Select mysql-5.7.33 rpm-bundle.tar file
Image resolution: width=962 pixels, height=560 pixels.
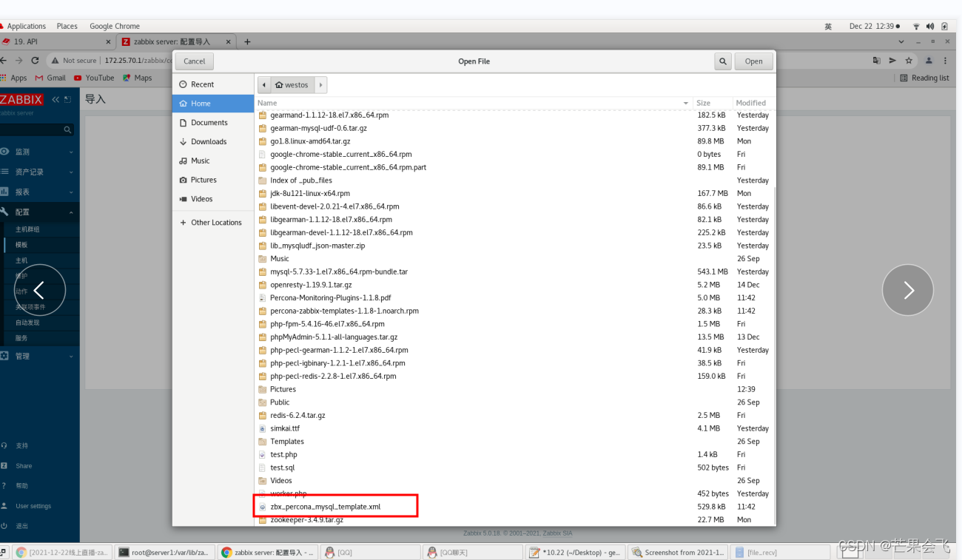515,271
